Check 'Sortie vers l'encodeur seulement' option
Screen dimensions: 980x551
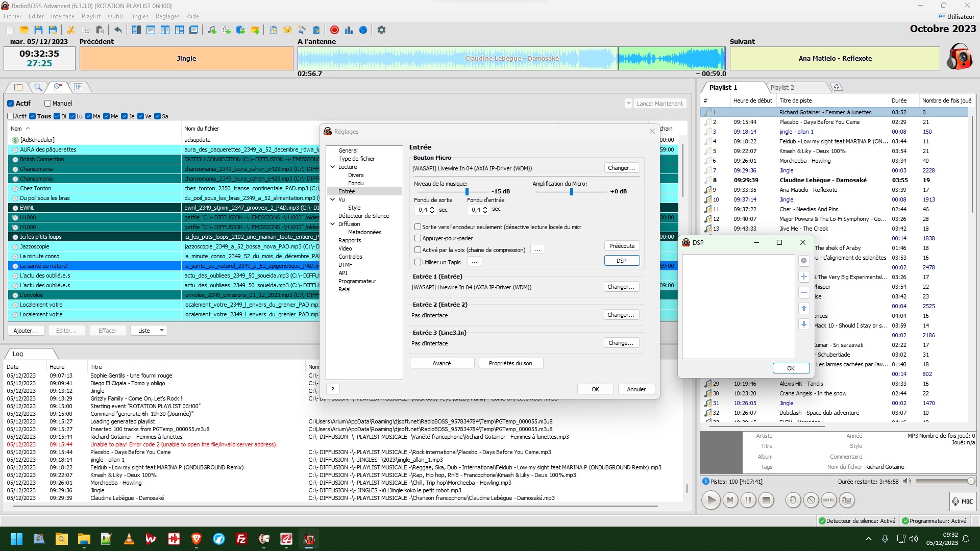tap(418, 227)
